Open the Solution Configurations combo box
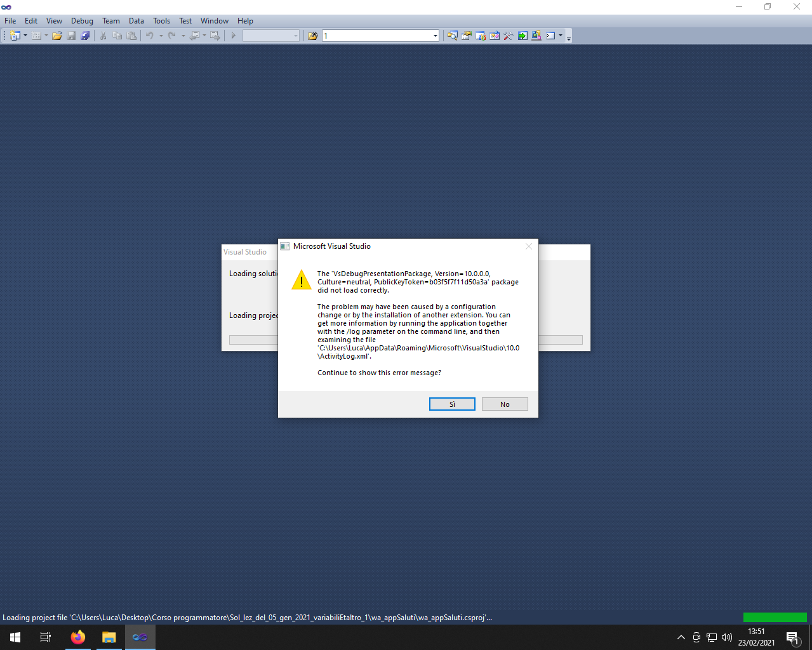 (x=271, y=36)
